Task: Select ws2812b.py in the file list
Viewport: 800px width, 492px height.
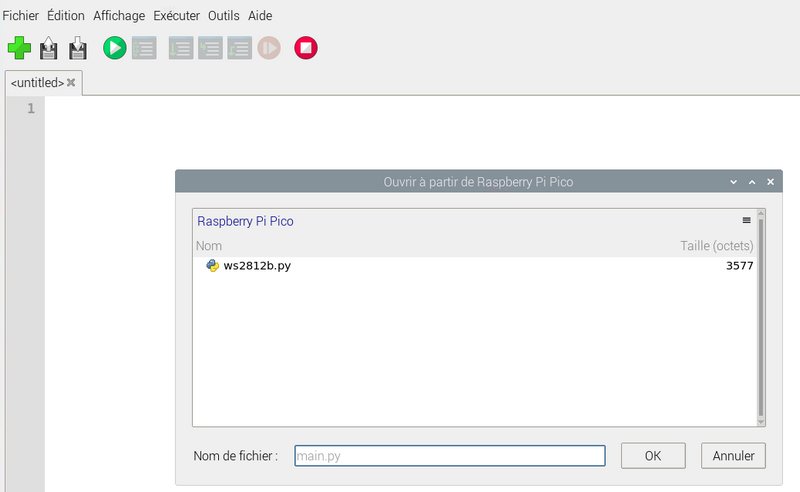Action: [474, 265]
